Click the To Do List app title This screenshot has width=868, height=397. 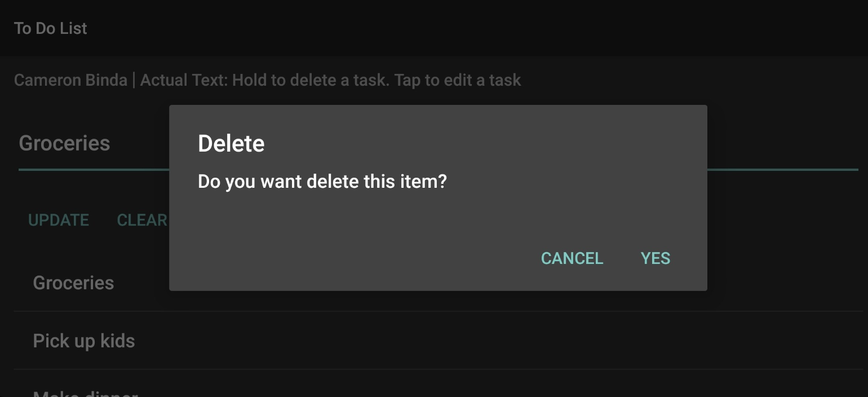click(50, 28)
